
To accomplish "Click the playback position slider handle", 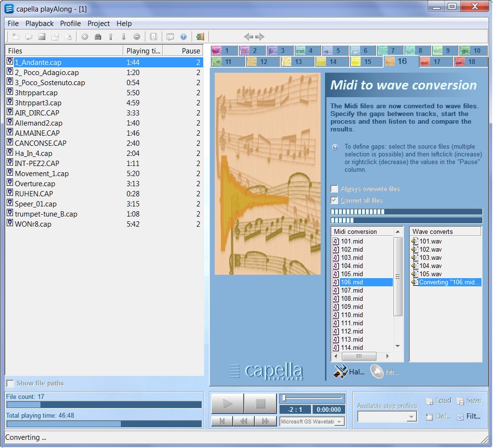I will pos(284,398).
